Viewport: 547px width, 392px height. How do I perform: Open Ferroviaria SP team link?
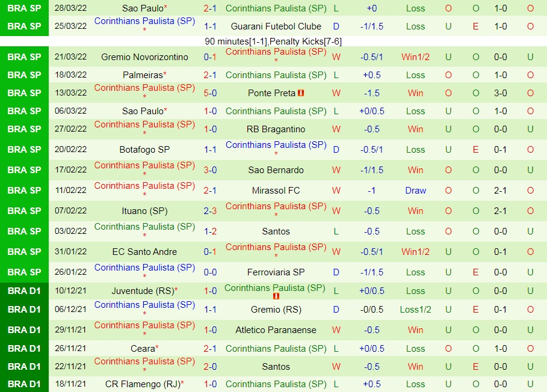[276, 272]
